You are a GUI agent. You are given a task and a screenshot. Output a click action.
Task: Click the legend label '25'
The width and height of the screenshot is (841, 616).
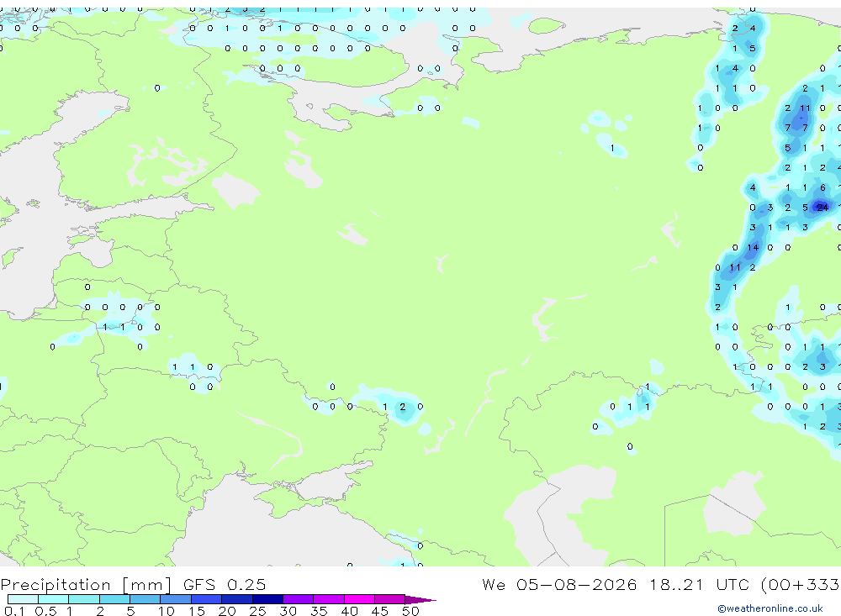pyautogui.click(x=257, y=611)
